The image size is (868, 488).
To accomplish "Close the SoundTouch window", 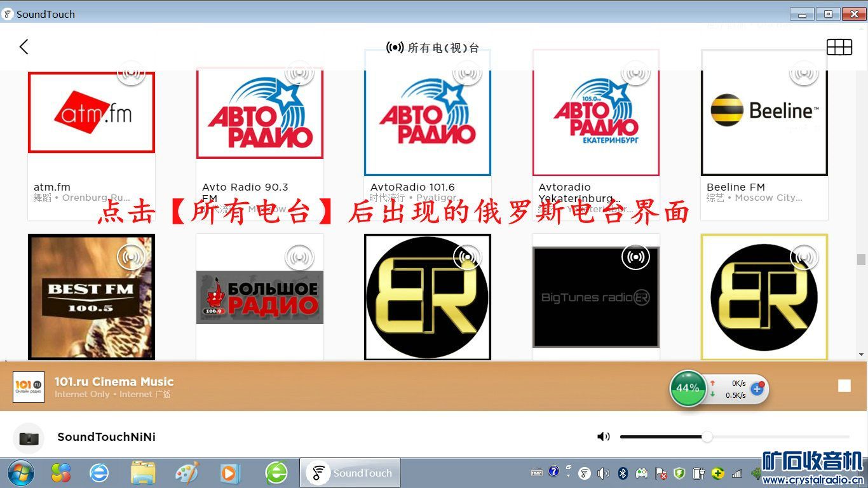I will tap(853, 13).
